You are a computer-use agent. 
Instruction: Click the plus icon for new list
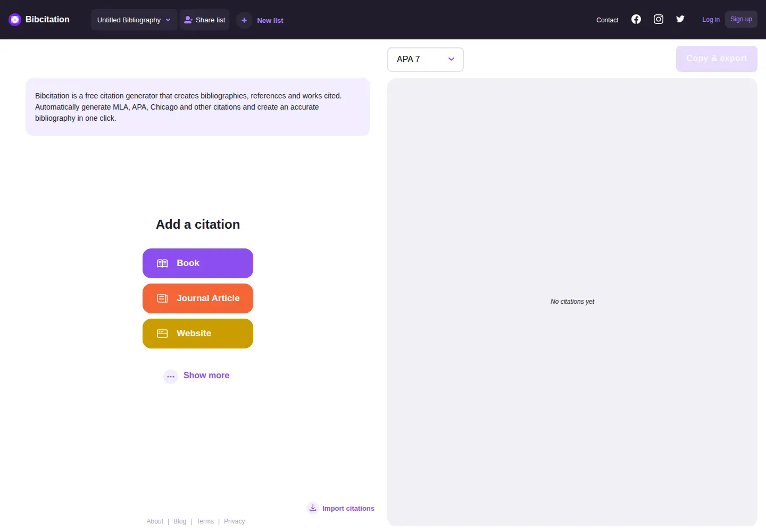244,20
